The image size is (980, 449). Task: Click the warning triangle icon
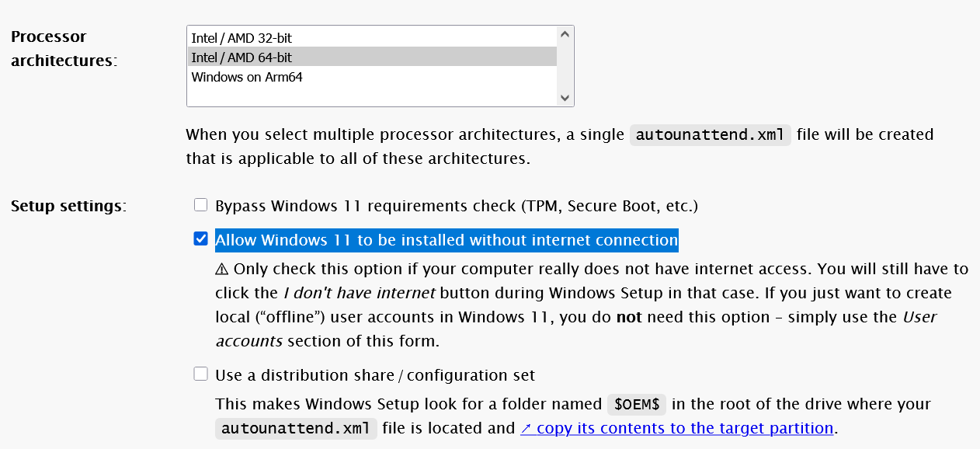pos(222,270)
